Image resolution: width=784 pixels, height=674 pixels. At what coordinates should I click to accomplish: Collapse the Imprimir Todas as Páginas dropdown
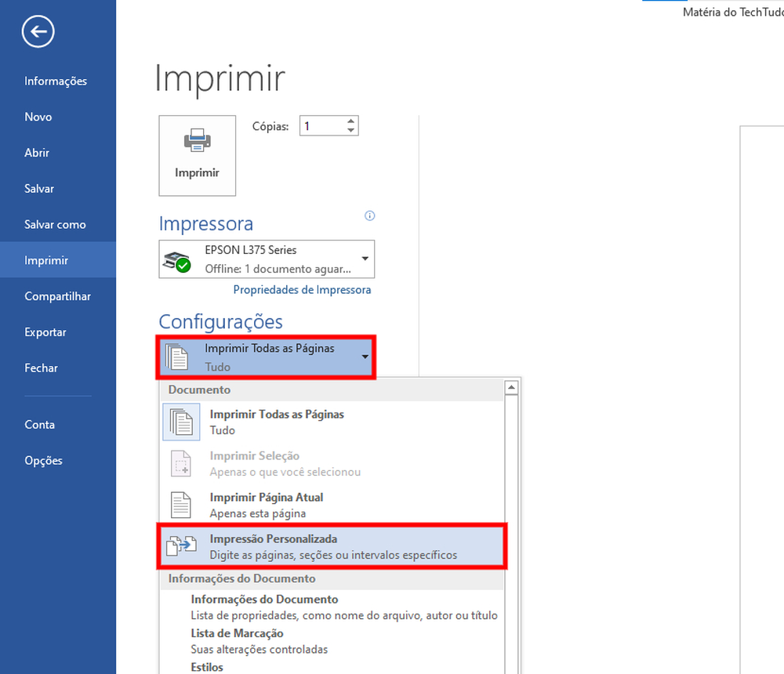tap(365, 357)
